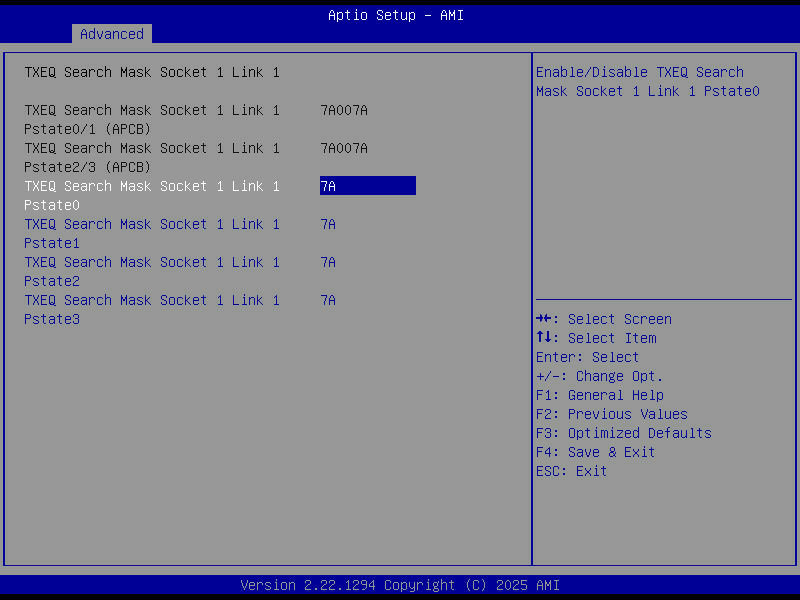
Task: Switch to the Advanced tab
Action: pyautogui.click(x=111, y=33)
